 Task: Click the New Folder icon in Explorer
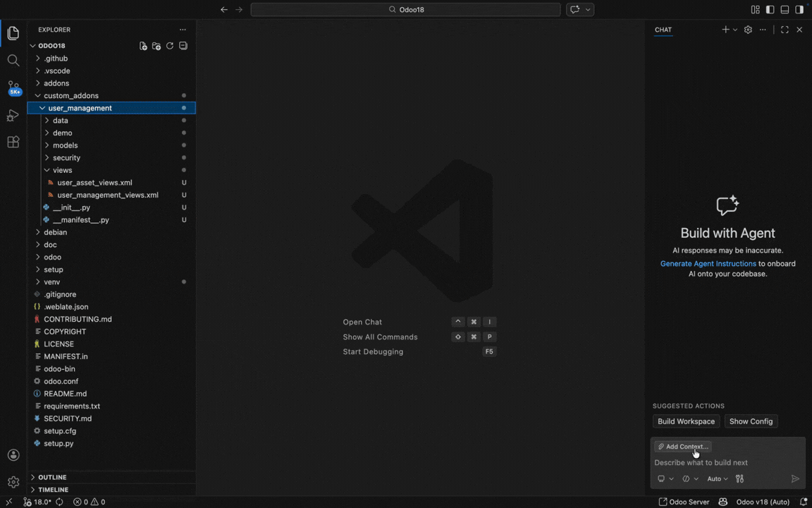[x=156, y=46]
